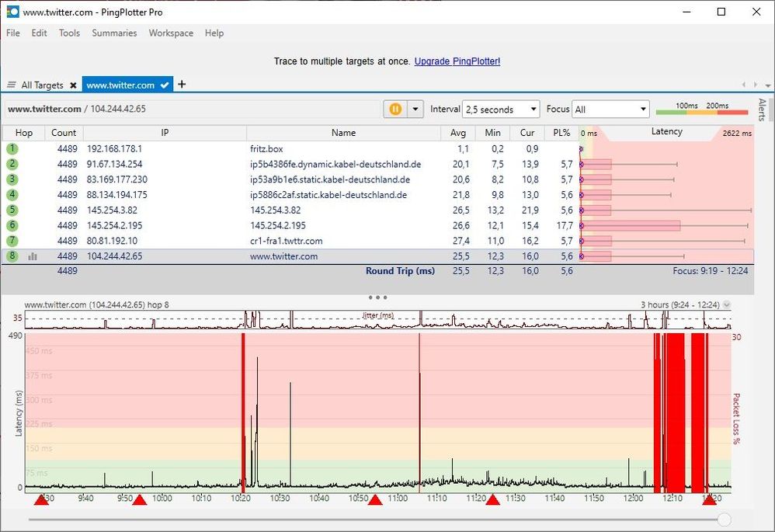The height and width of the screenshot is (532, 775).
Task: Open the Focus All dropdown
Action: pos(610,110)
